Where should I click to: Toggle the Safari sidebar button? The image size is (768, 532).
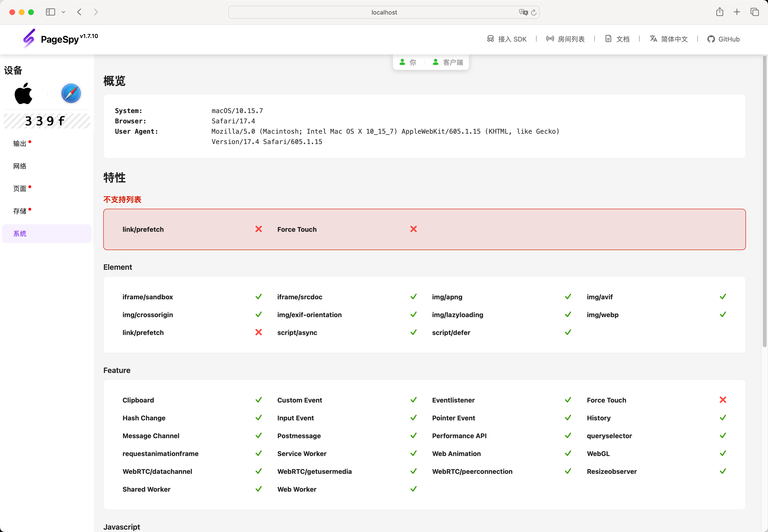point(50,12)
